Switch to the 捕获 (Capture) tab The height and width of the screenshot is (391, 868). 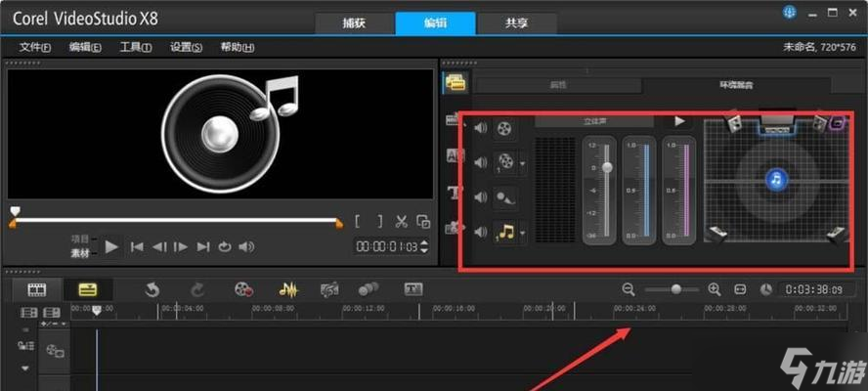coord(355,23)
